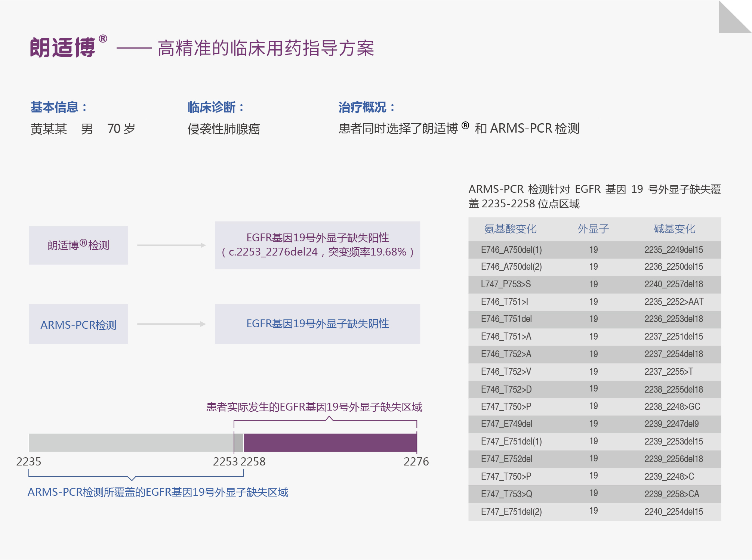Click the column header 碱基变化
Viewport: 752px width, 560px height.
[x=674, y=229]
